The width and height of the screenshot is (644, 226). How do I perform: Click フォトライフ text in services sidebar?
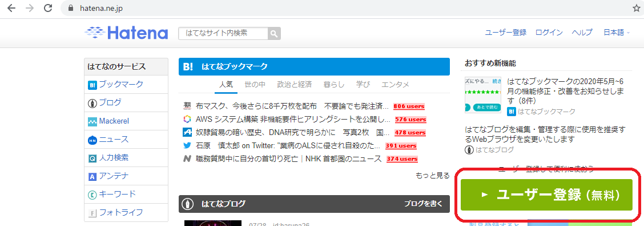121,213
